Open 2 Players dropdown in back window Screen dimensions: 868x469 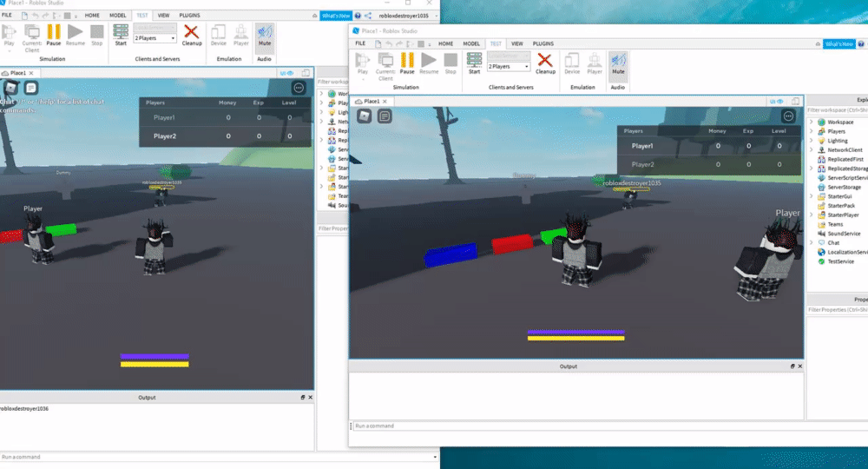pos(155,38)
